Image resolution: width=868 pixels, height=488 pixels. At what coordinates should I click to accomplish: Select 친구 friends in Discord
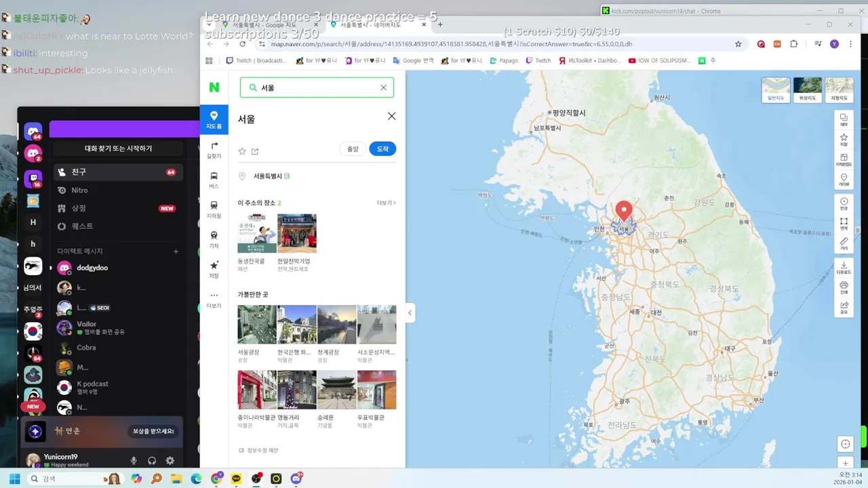tap(117, 172)
